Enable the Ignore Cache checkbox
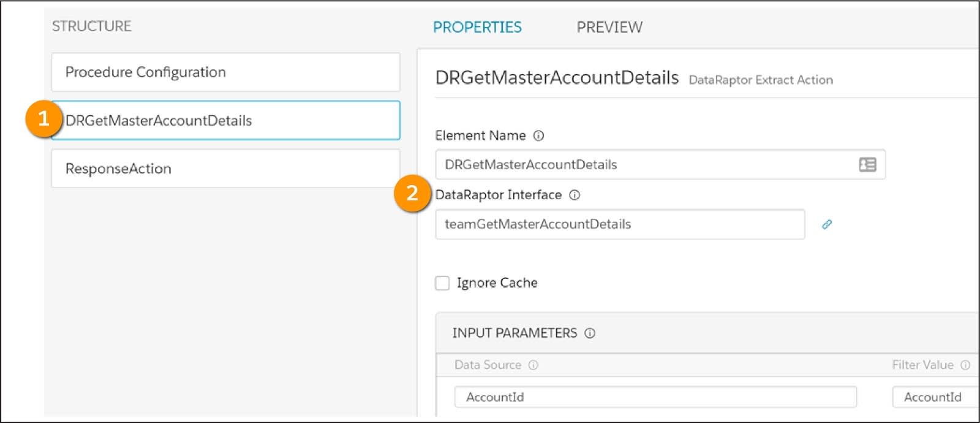 442,283
